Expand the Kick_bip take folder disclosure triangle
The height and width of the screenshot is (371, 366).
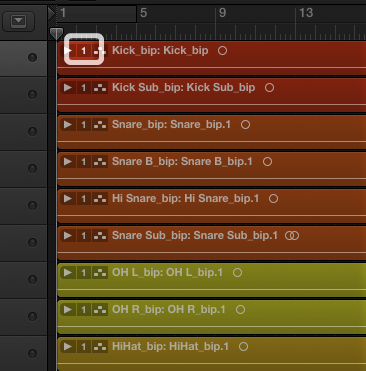coord(68,51)
